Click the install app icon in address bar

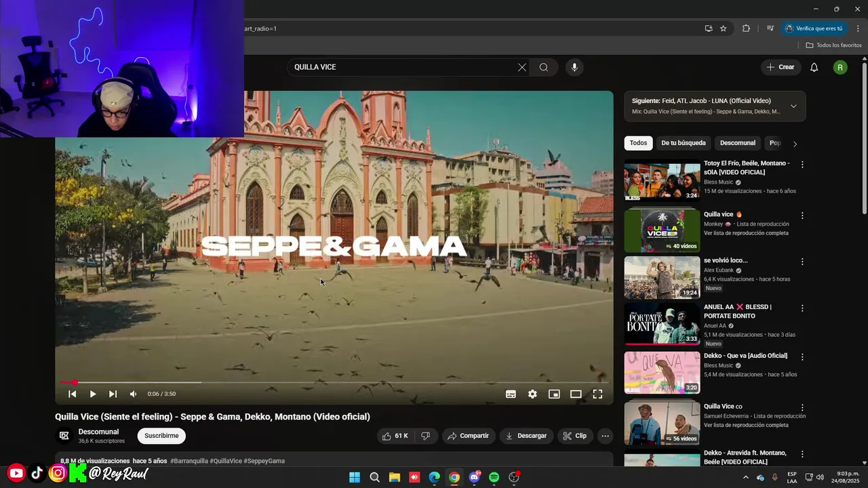(x=709, y=28)
